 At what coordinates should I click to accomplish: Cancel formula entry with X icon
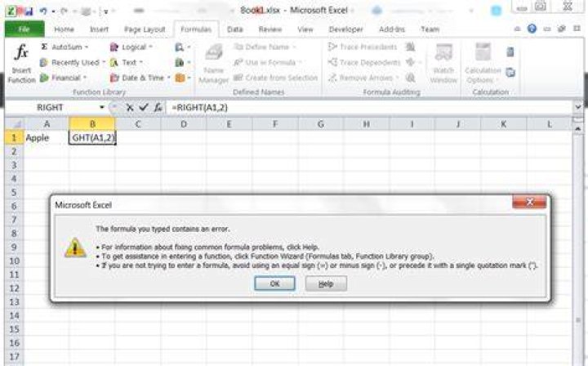(x=130, y=108)
